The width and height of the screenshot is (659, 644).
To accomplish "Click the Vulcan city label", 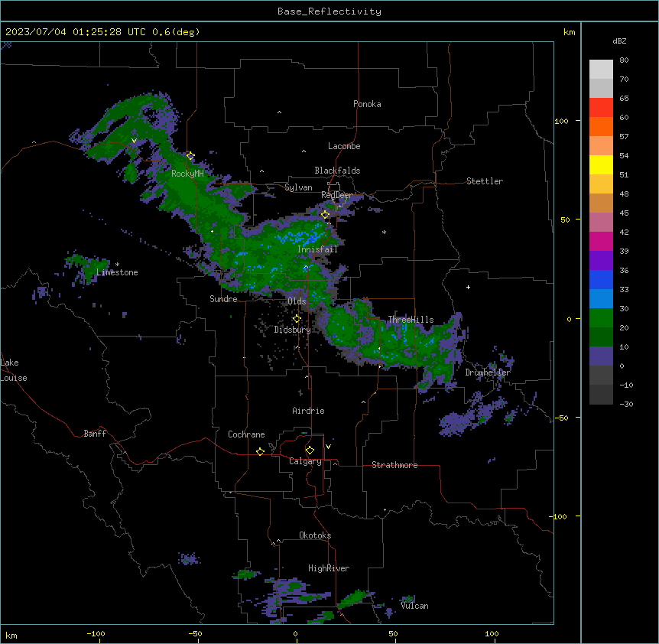I will (x=414, y=606).
